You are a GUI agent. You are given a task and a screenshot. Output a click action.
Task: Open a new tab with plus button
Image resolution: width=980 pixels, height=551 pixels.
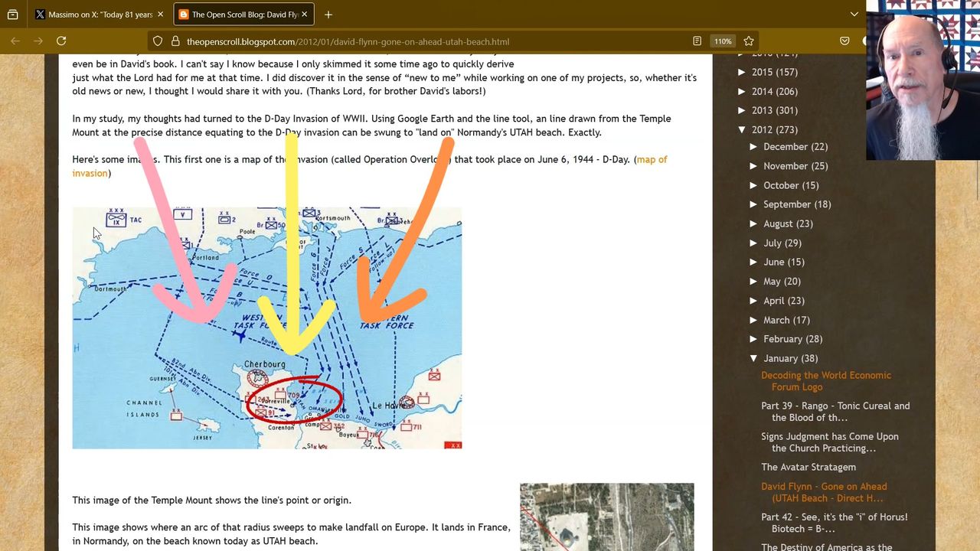(328, 15)
